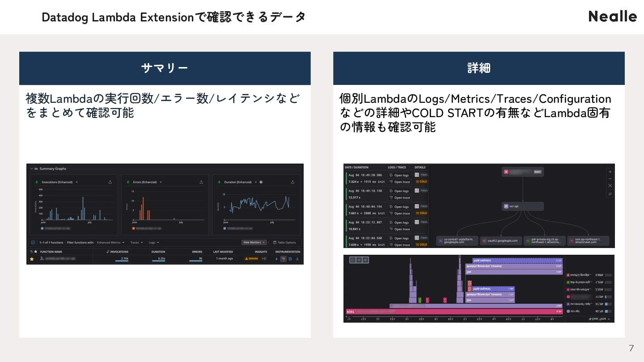This screenshot has height=362, width=644.
Task: Sort by the LAST MODIFIED column header
Action: (223, 252)
